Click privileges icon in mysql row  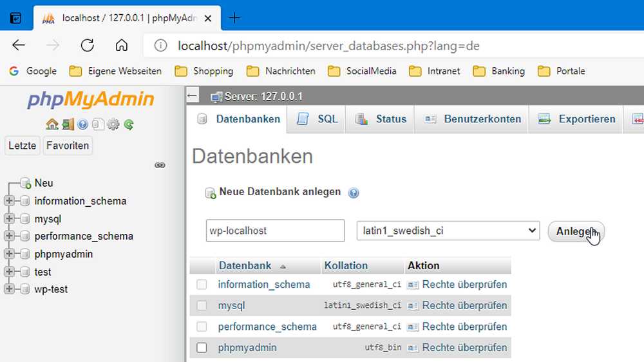click(412, 306)
